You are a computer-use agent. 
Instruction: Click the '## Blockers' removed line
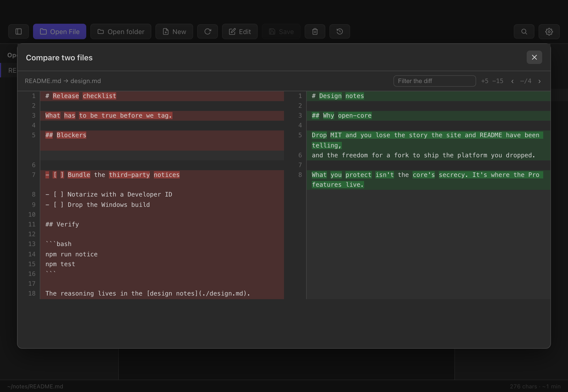click(162, 140)
